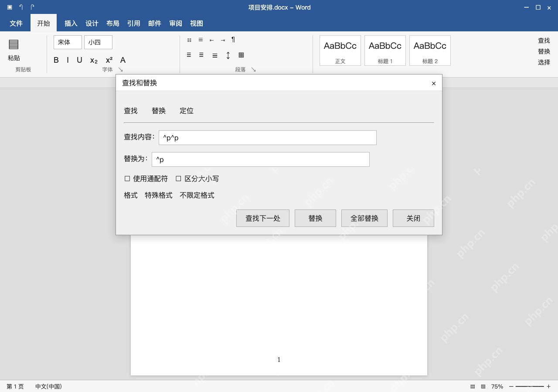Toggle italic formatting with I
This screenshot has height=392, width=558.
[x=68, y=60]
